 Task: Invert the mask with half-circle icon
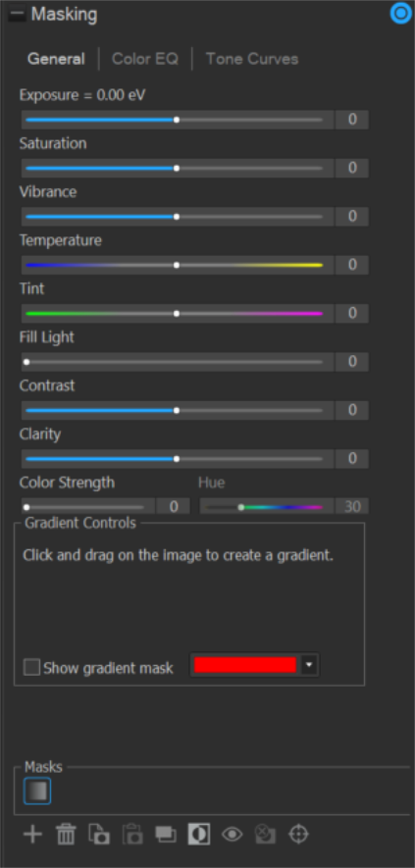click(199, 835)
